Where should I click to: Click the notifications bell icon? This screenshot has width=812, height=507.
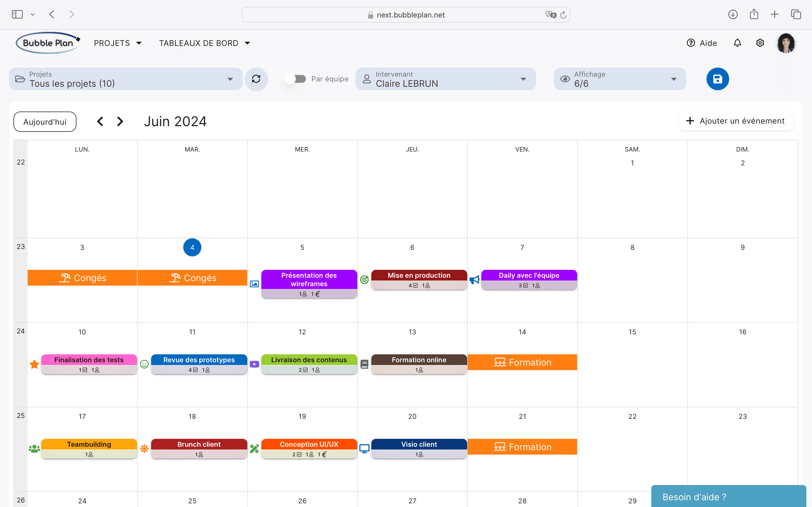(x=737, y=43)
